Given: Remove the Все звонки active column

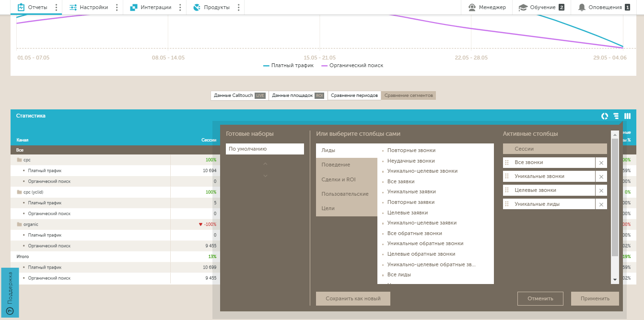Looking at the screenshot, I should click(601, 163).
